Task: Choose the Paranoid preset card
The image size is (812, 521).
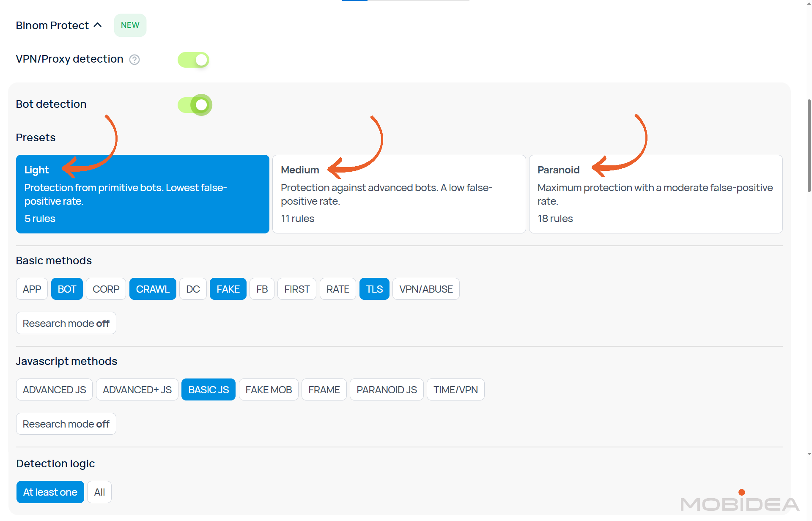Action: tap(656, 194)
